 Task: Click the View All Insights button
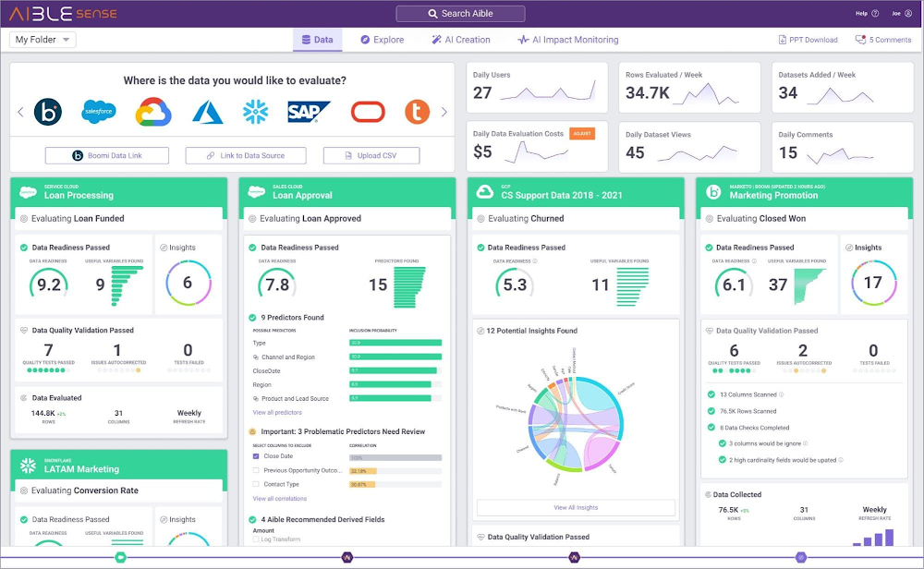(576, 508)
